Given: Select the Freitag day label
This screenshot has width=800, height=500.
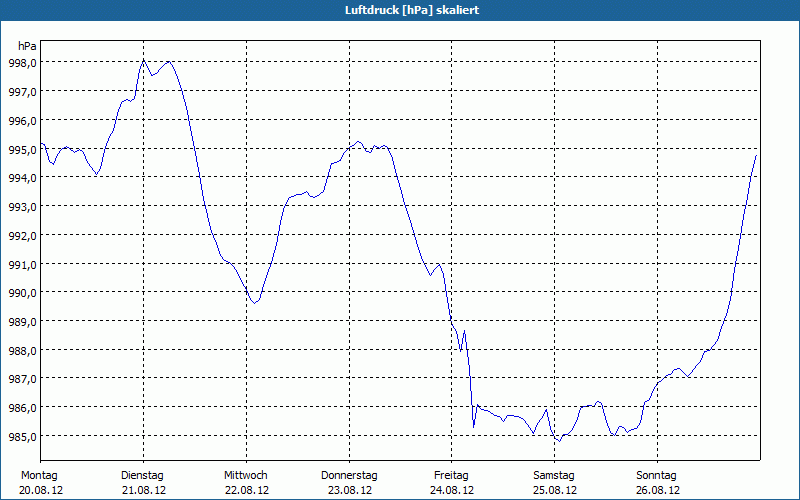Looking at the screenshot, I should [452, 476].
